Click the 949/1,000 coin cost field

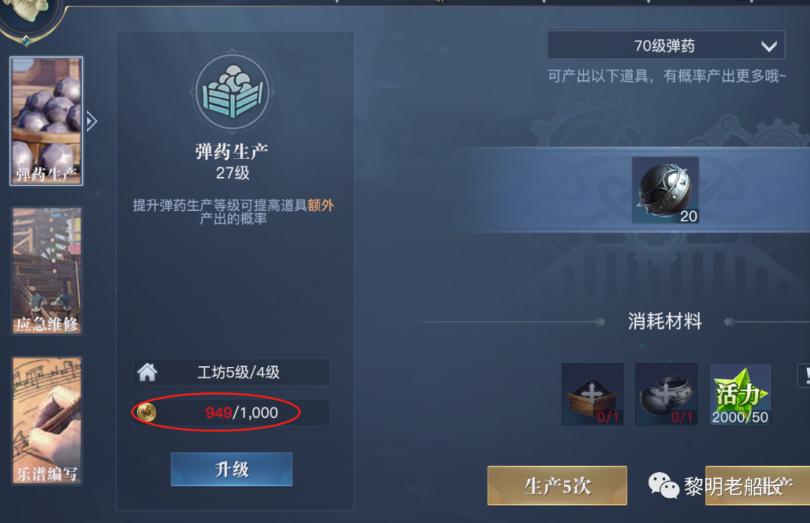click(231, 412)
